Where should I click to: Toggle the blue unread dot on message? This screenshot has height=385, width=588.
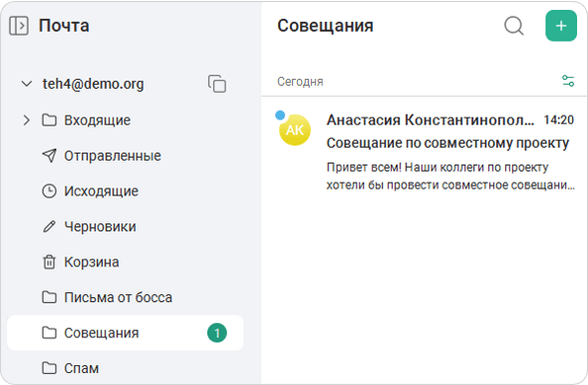(280, 115)
